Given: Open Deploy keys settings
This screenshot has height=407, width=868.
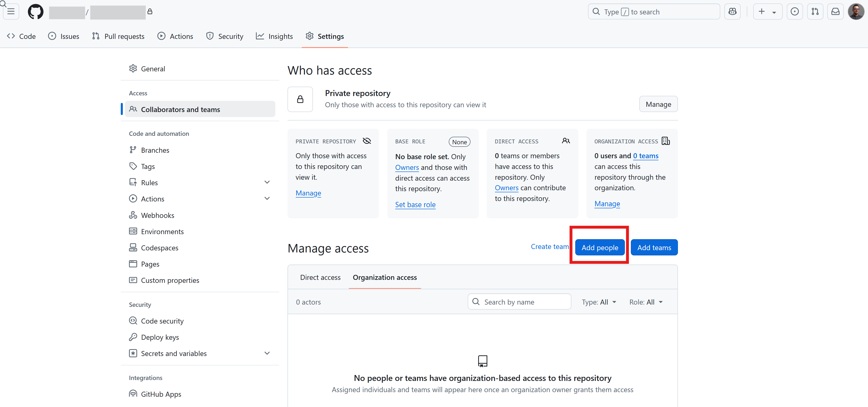Looking at the screenshot, I should (200, 337).
